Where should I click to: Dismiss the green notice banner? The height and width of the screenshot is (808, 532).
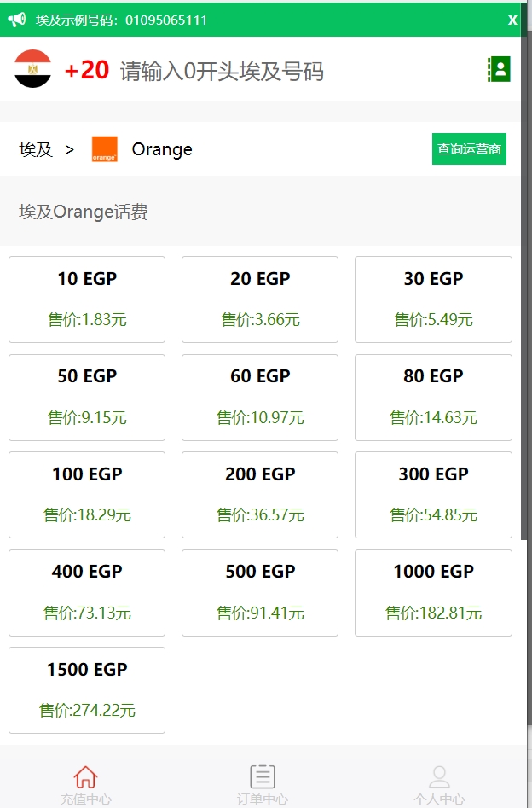click(x=512, y=20)
